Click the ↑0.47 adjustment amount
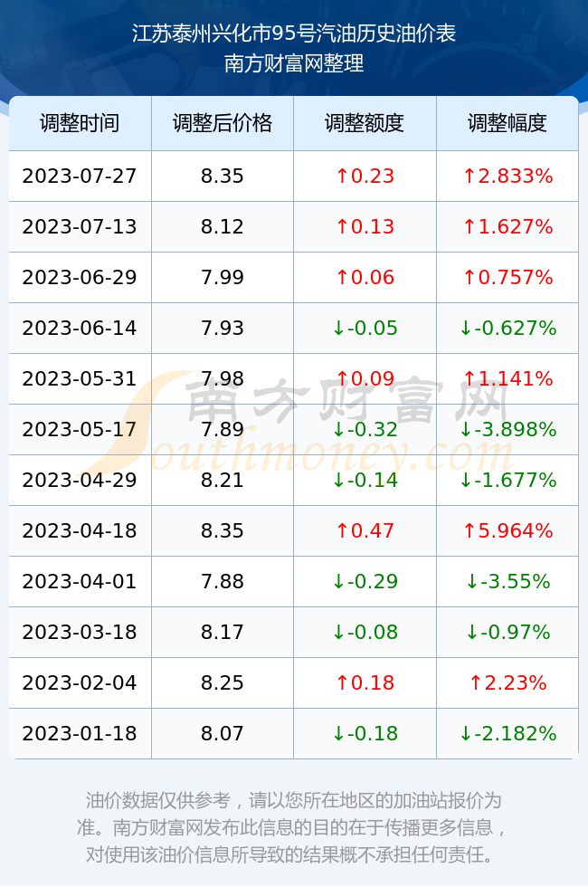This screenshot has width=588, height=887. tap(365, 530)
